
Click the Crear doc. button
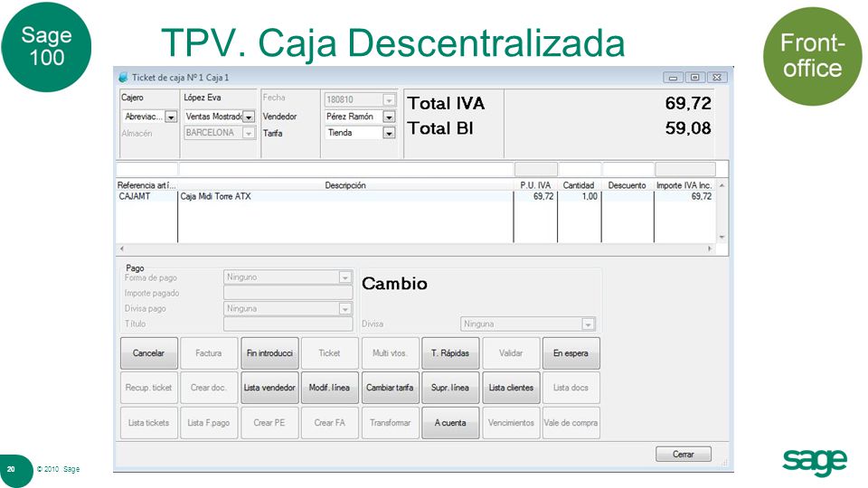pos(209,388)
